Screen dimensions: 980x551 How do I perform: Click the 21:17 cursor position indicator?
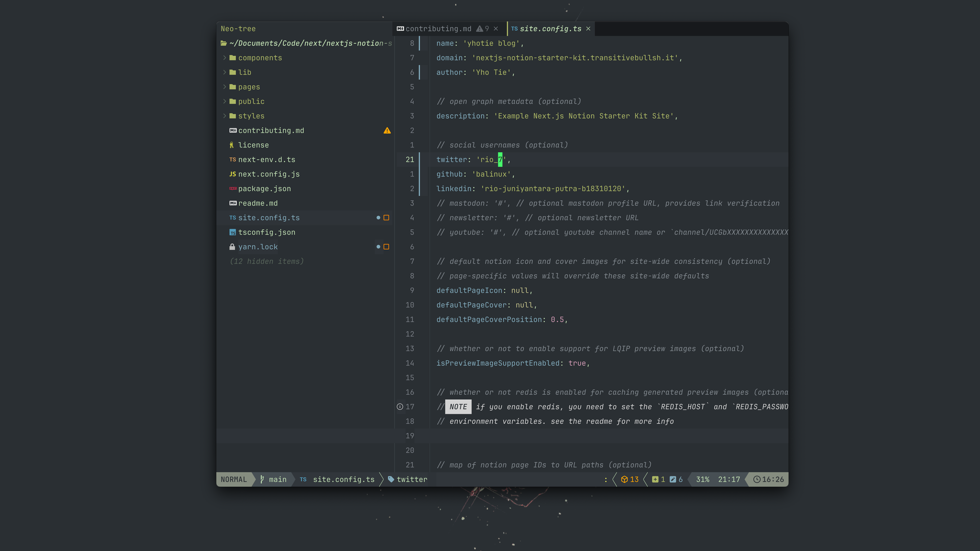click(729, 479)
